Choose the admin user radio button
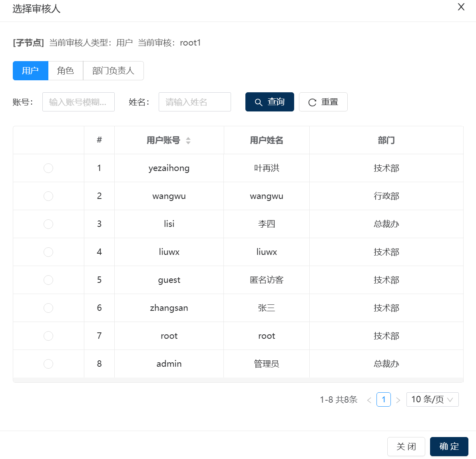476x459 pixels. point(48,364)
